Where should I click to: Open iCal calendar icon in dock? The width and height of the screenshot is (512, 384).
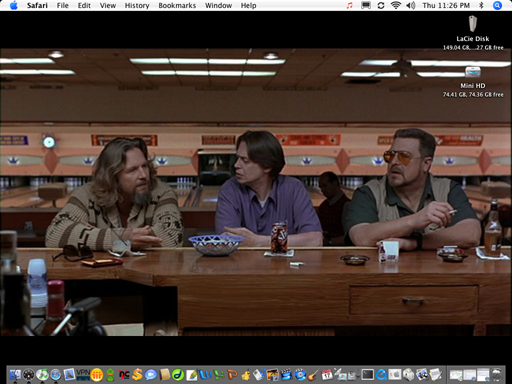click(x=327, y=375)
